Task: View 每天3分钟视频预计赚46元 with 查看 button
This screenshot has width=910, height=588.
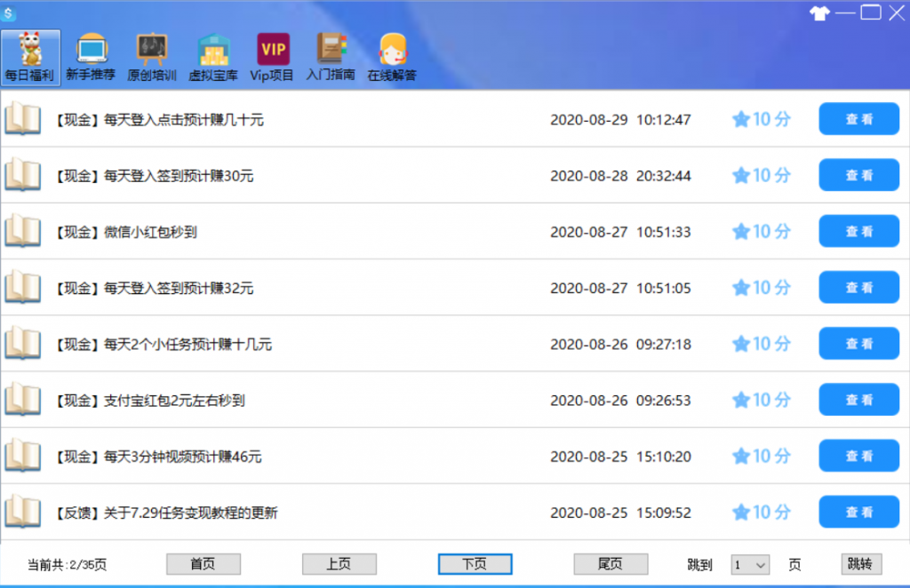Action: [859, 457]
